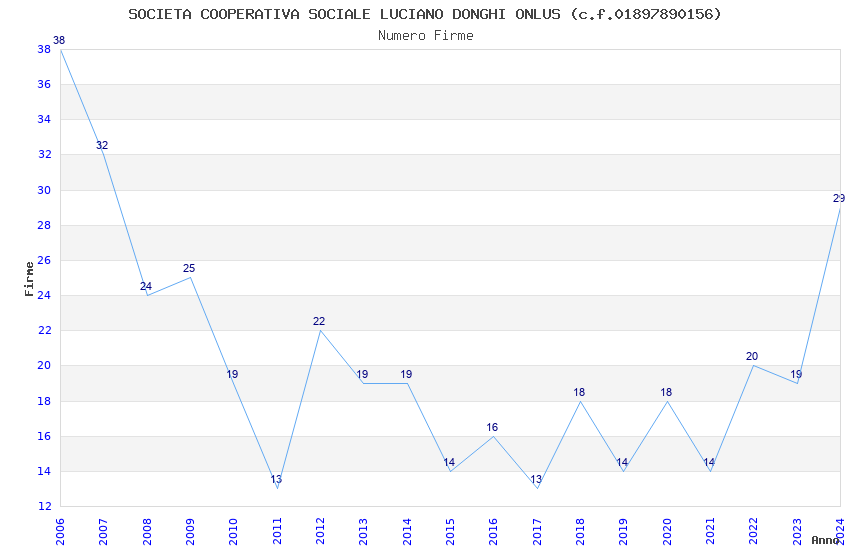Viewport: 850px width, 550px height.
Task: Click the 12 value on the y-axis
Action: [x=44, y=506]
